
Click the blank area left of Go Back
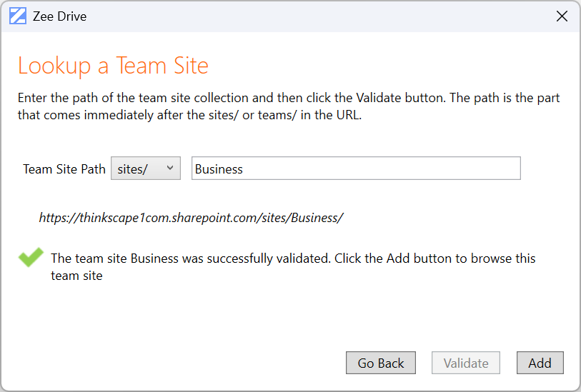tap(179, 363)
